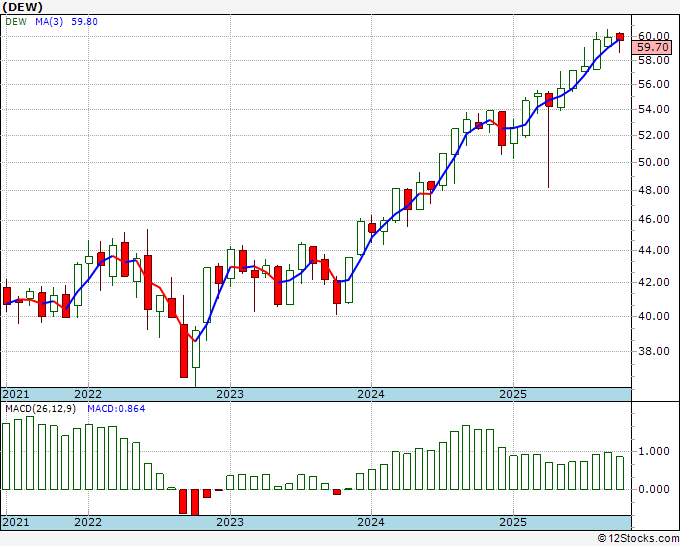Click the 52.00 price axis label
This screenshot has height=546, width=680.
pyautogui.click(x=654, y=135)
